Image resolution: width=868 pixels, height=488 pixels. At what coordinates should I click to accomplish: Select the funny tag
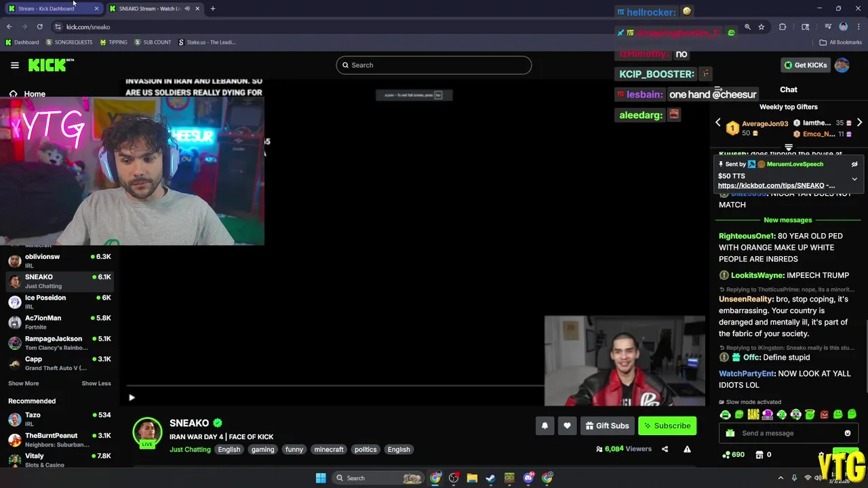click(294, 449)
